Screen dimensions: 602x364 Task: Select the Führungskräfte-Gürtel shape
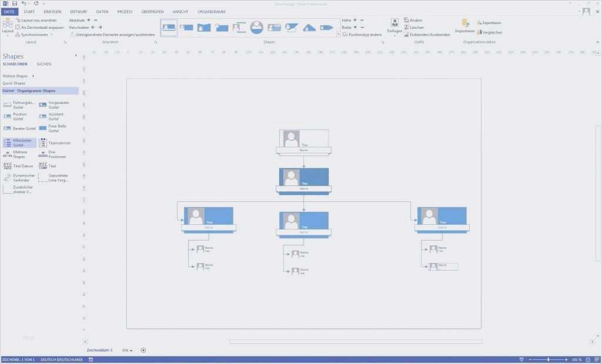tap(19, 103)
